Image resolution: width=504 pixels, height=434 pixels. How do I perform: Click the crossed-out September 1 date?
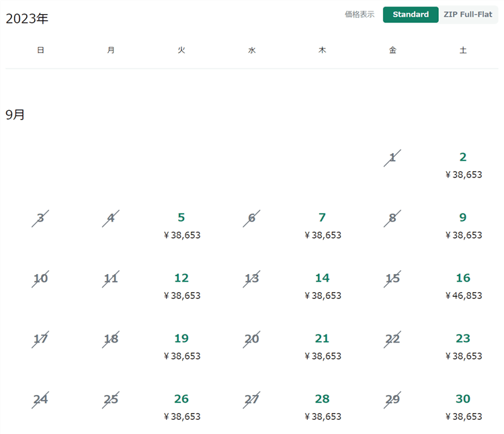point(392,158)
